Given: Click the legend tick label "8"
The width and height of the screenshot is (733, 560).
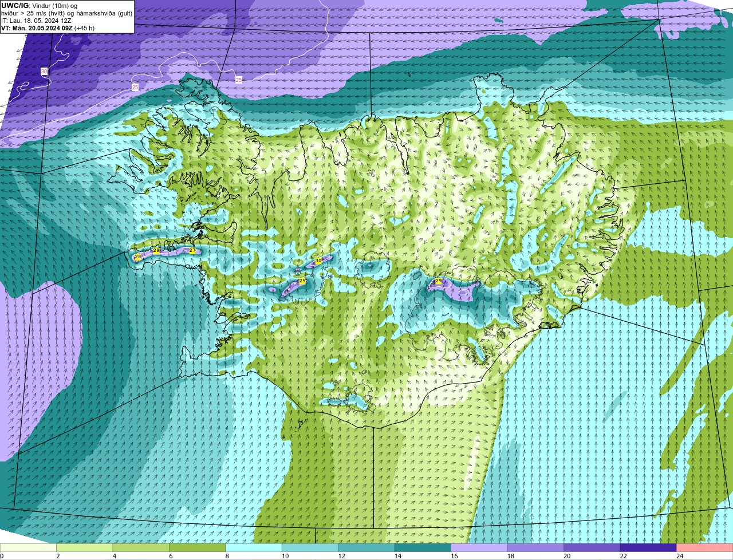Looking at the screenshot, I should click(227, 556).
